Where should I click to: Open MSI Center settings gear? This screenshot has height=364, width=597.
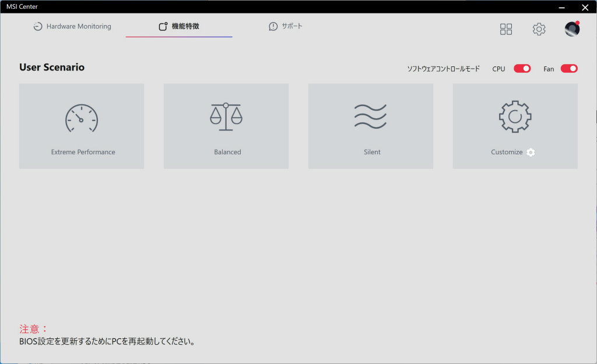coord(539,29)
